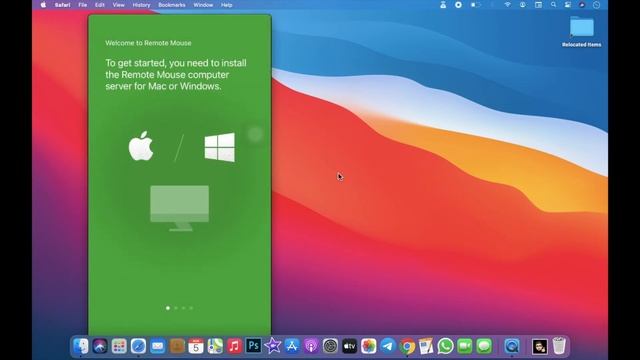Open the Window menu
640x360 pixels.
pos(203,5)
